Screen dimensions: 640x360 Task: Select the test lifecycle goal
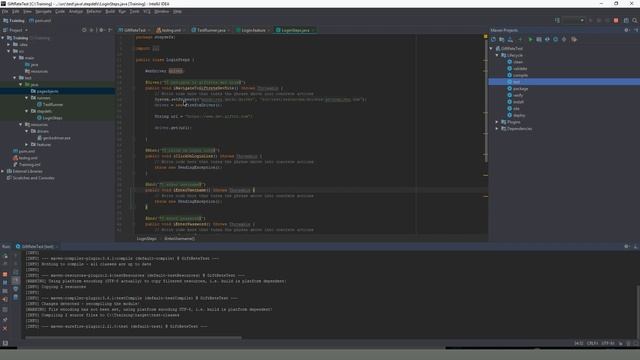click(x=564, y=82)
